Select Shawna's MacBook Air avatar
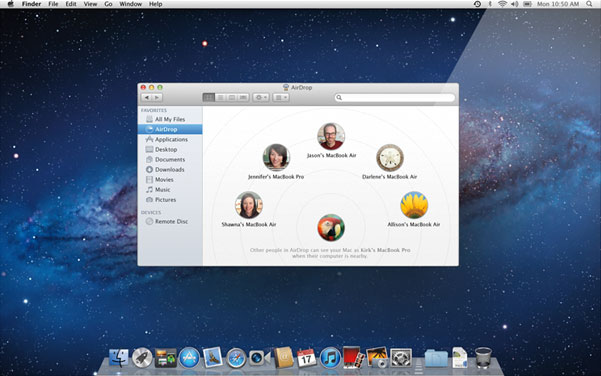This screenshot has width=601, height=376. point(249,205)
